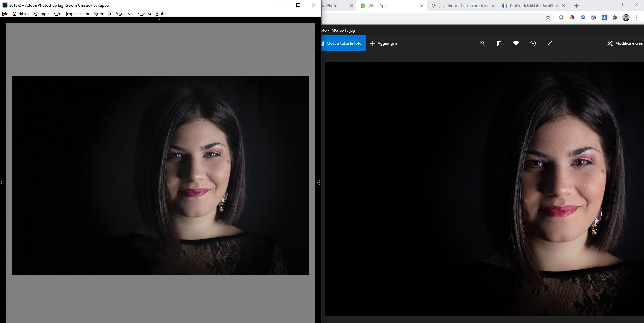Screen dimensions: 644x323
Task: Rotate the photo using the rotate icon
Action: coord(533,43)
